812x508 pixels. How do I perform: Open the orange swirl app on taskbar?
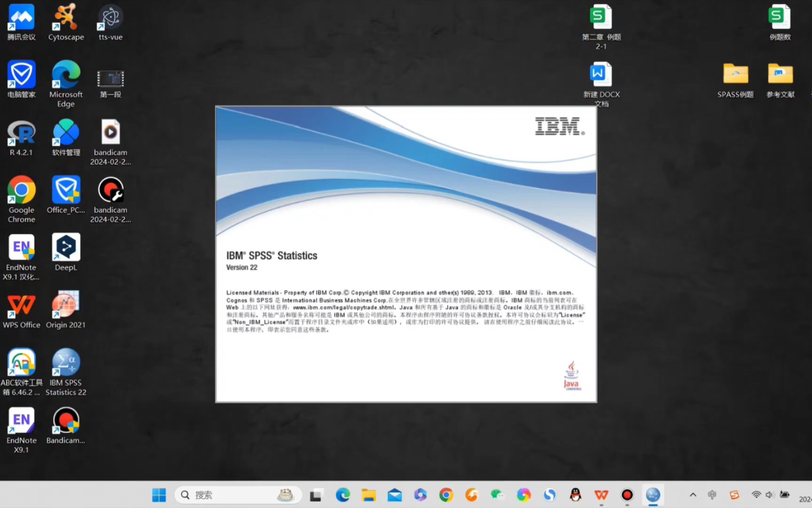click(x=471, y=495)
